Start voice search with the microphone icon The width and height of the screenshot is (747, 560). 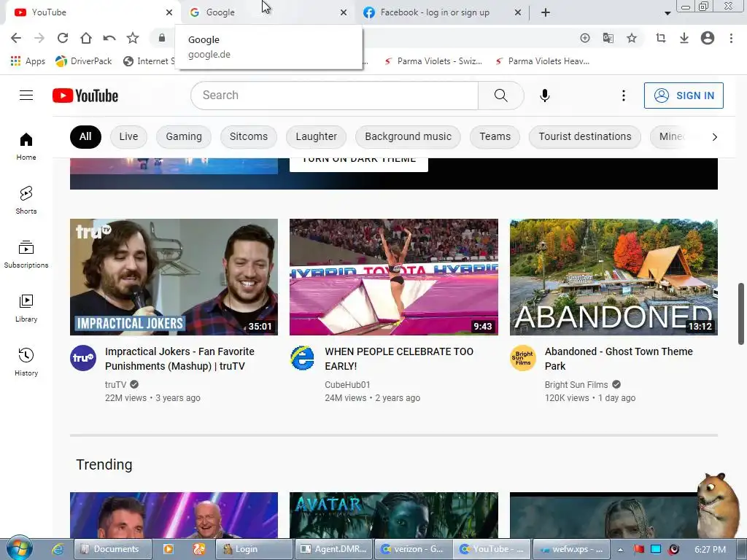pos(544,96)
